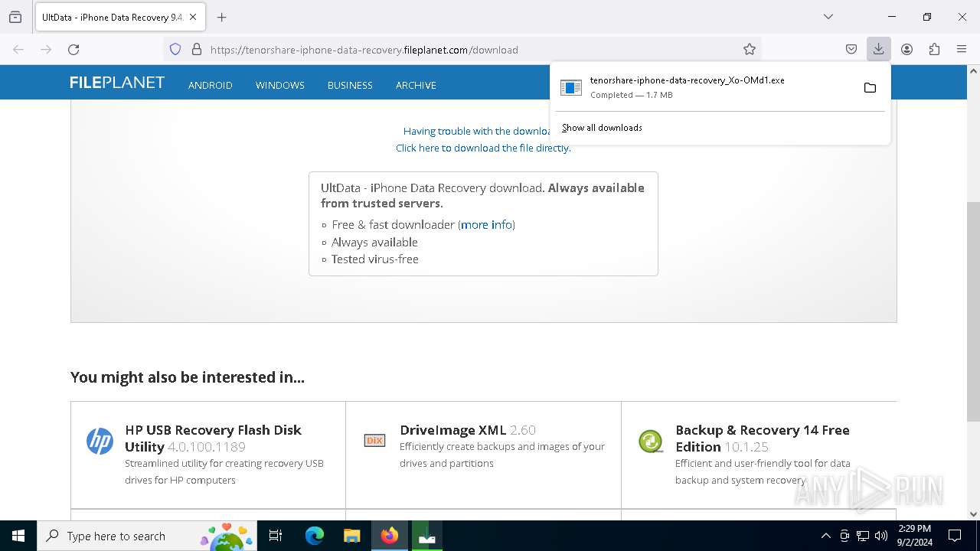Click the more info link
Screen dimensions: 980x551
[486, 224]
